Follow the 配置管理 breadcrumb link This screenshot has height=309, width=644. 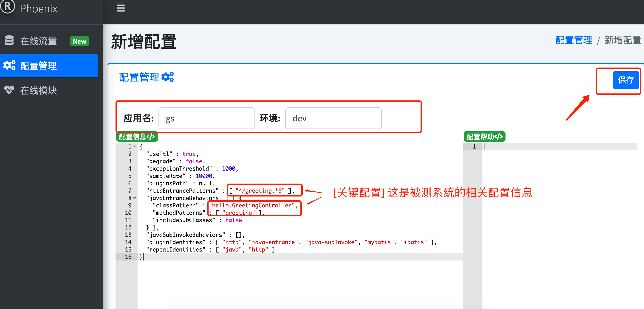573,40
